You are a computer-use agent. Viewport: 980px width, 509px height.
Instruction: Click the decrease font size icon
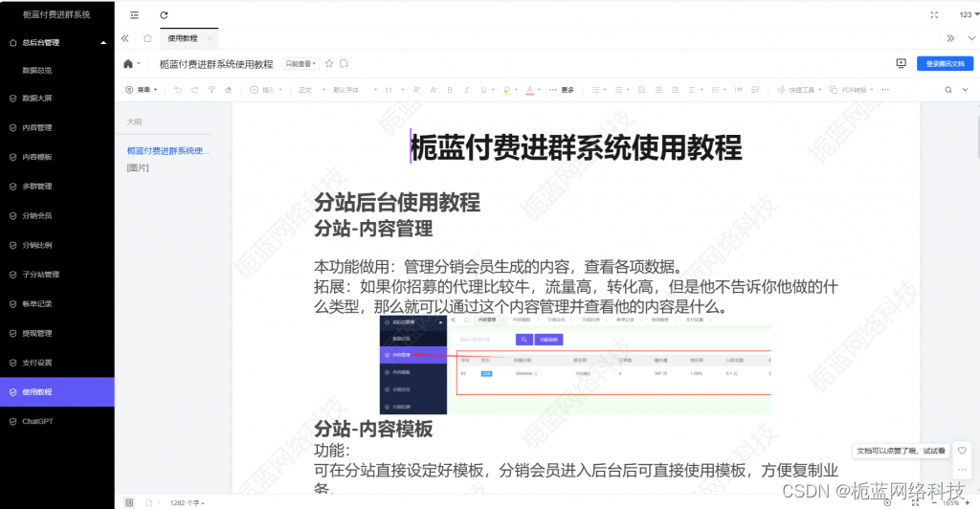tap(434, 90)
